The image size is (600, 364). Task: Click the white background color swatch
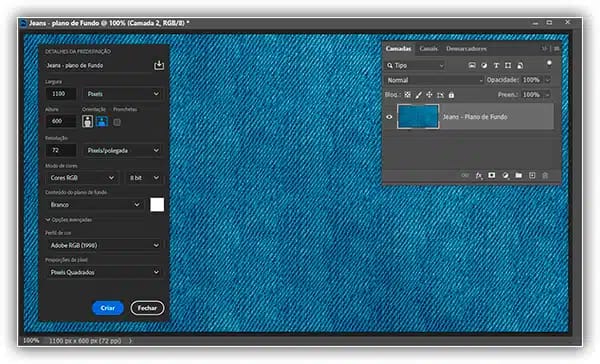tap(157, 205)
